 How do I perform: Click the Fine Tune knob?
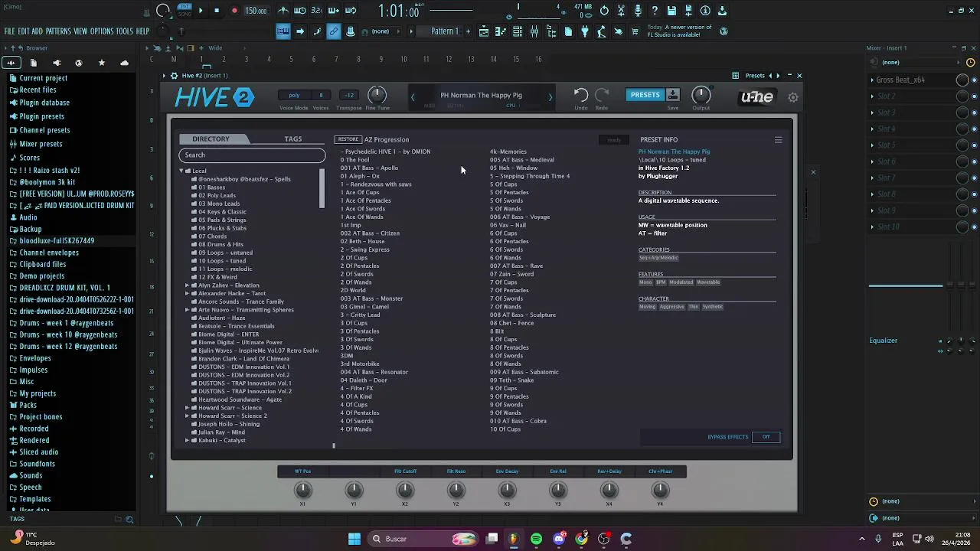pos(377,95)
